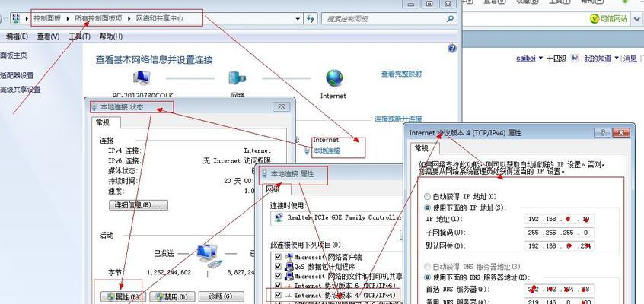Click the Microsoft 网络客户端 item icon
Screen dimensions: 644x304
tap(289, 257)
